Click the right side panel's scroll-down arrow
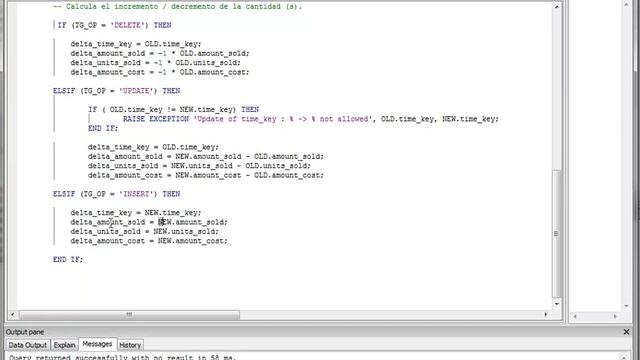Screen dimensions: 640x360 point(627,305)
